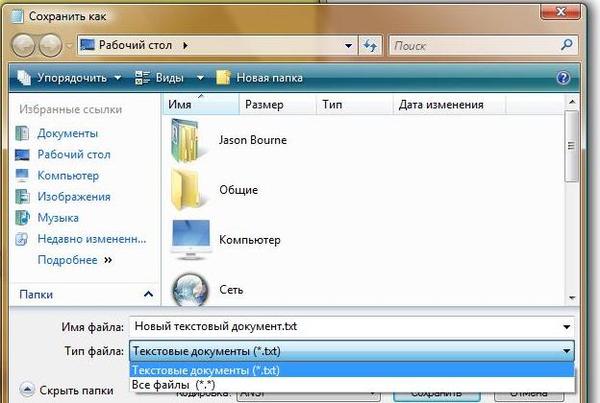Screen dimensions: 600x403
Task: Open the Виды dropdown arrow
Action: tap(200, 78)
